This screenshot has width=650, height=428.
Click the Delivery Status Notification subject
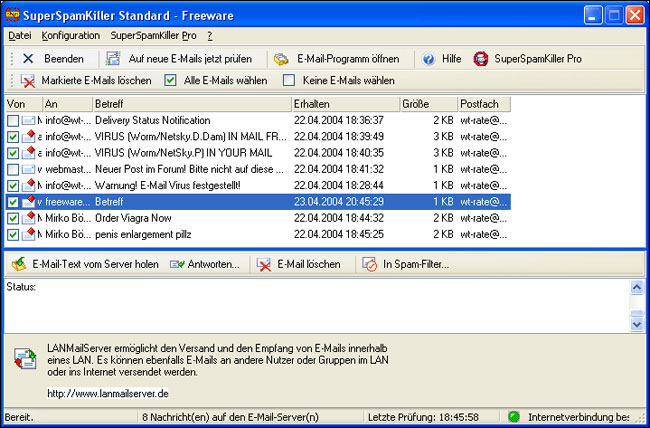pos(153,121)
